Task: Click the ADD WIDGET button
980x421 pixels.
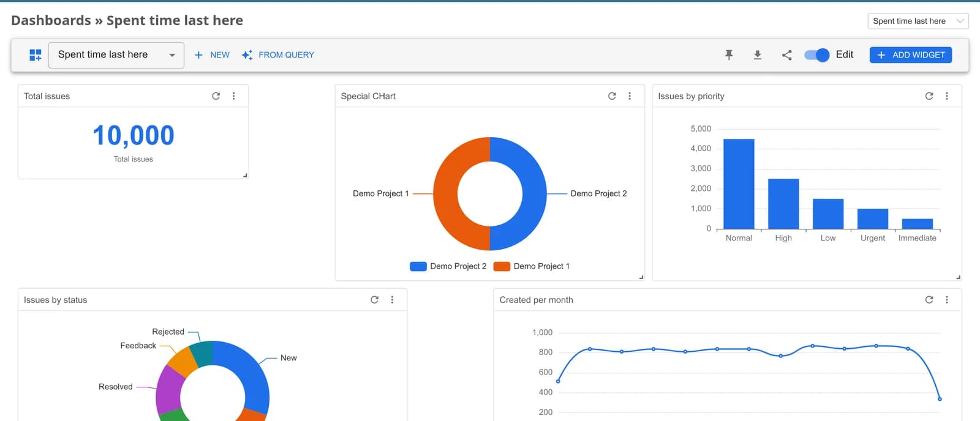Action: (911, 55)
